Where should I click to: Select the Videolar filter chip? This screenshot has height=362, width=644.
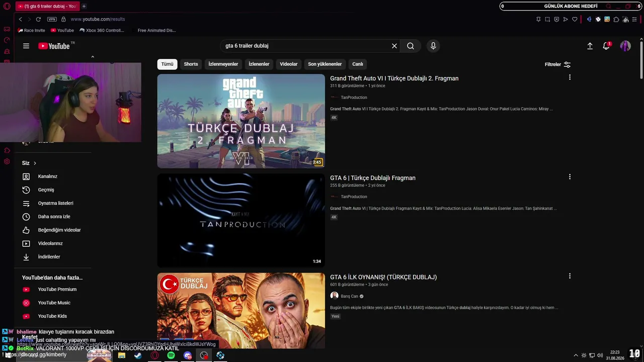289,64
